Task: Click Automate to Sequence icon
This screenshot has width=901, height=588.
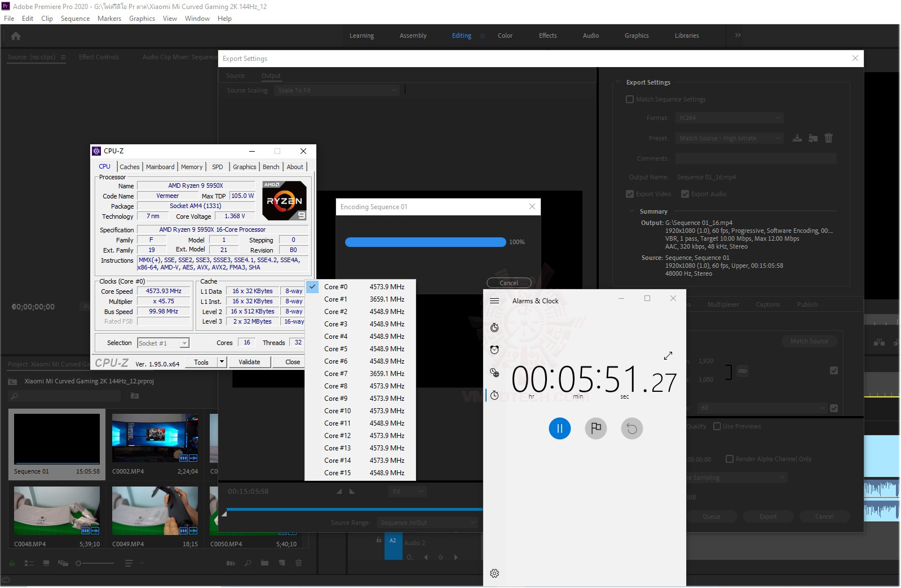Action: click(x=231, y=563)
